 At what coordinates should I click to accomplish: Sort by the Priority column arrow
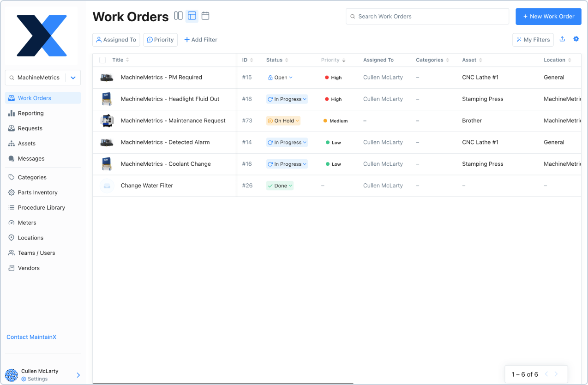(344, 60)
